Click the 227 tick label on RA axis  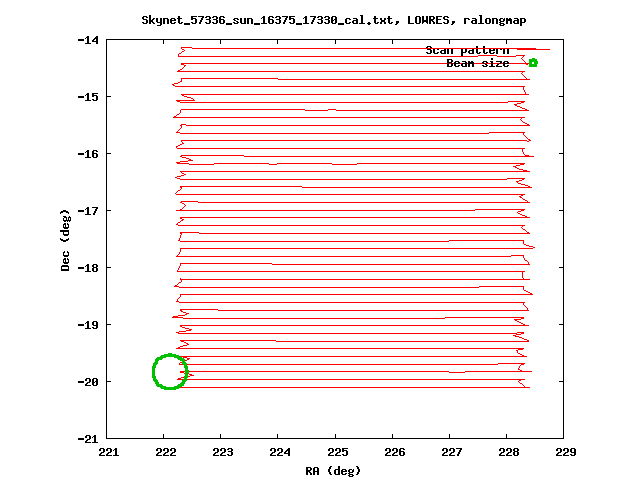[x=452, y=452]
